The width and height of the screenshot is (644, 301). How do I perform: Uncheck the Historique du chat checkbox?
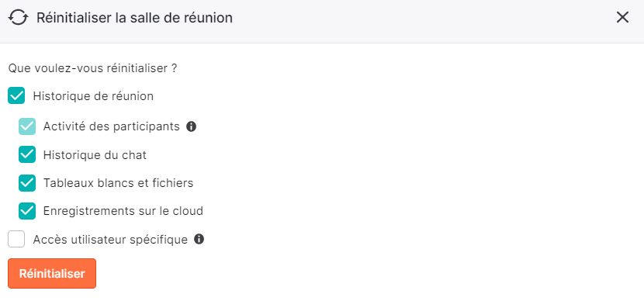tap(27, 155)
